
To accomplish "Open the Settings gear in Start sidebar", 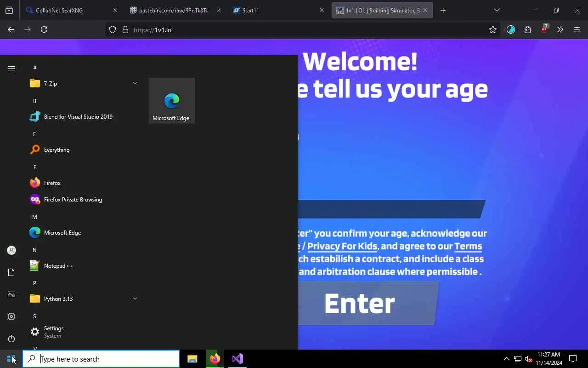I will [x=11, y=316].
